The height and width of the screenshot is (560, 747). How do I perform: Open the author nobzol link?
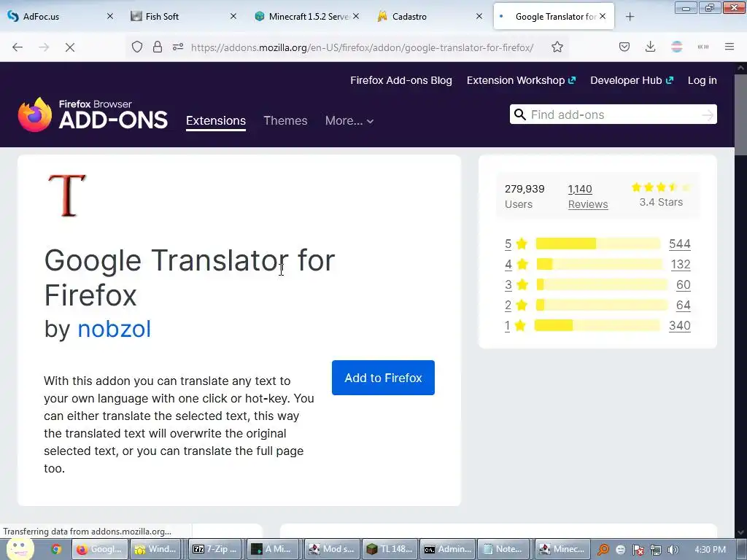pyautogui.click(x=114, y=329)
